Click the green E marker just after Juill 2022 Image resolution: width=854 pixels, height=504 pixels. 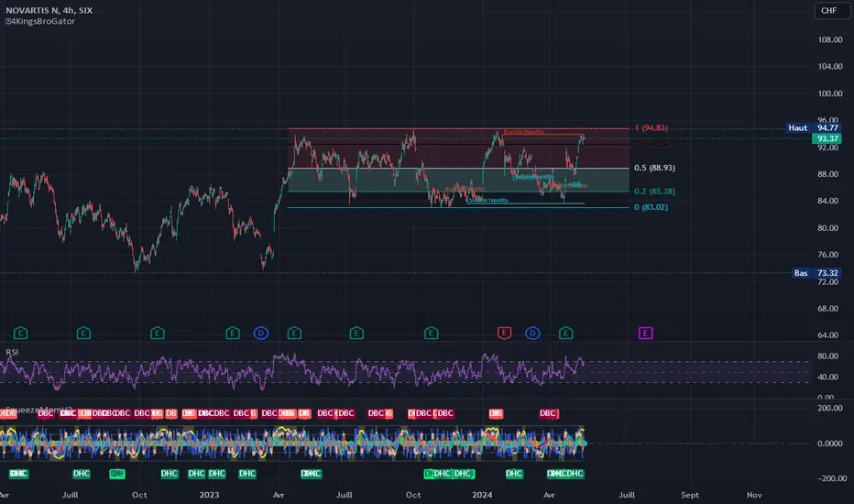[x=83, y=333]
